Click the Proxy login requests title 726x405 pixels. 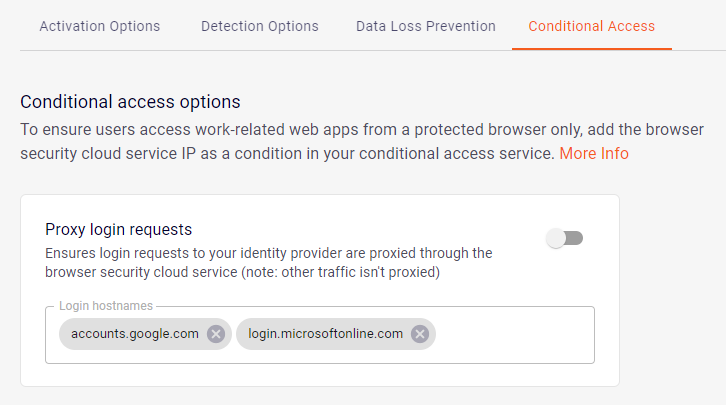coord(118,230)
